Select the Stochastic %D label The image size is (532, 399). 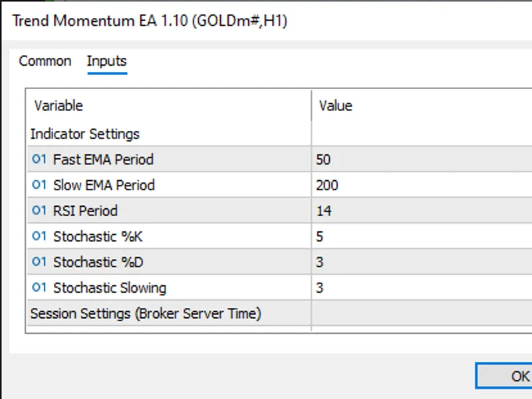tap(98, 262)
